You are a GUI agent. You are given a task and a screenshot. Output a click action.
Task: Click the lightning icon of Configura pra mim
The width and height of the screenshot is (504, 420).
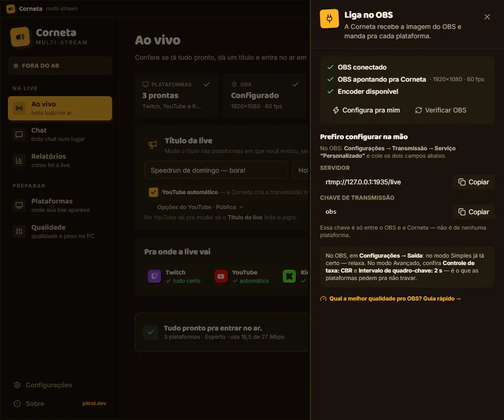(x=336, y=110)
